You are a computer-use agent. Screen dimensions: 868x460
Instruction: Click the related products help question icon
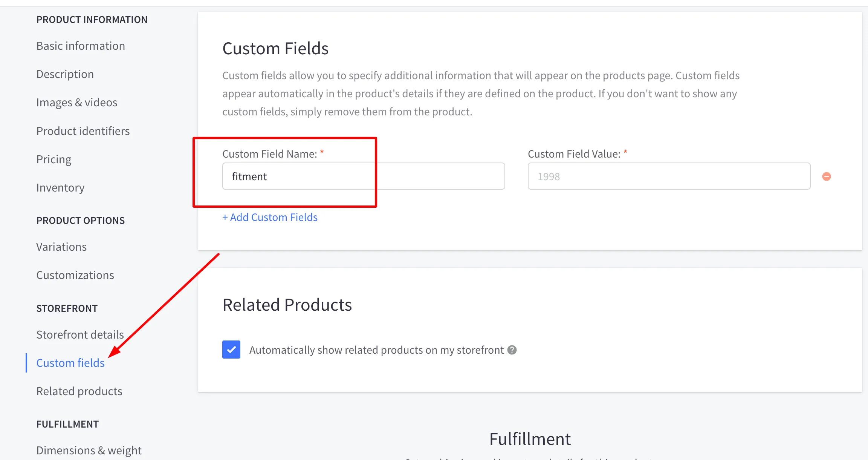coord(512,350)
